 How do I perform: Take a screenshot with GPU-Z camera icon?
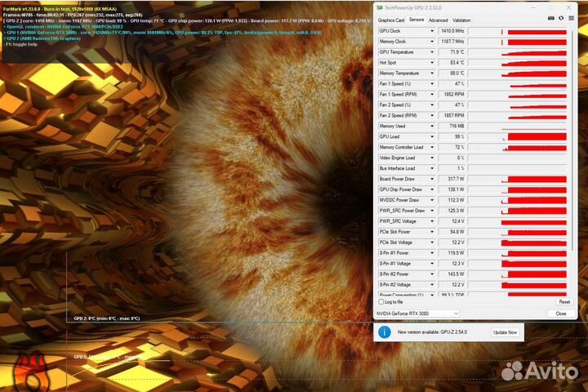click(x=551, y=18)
